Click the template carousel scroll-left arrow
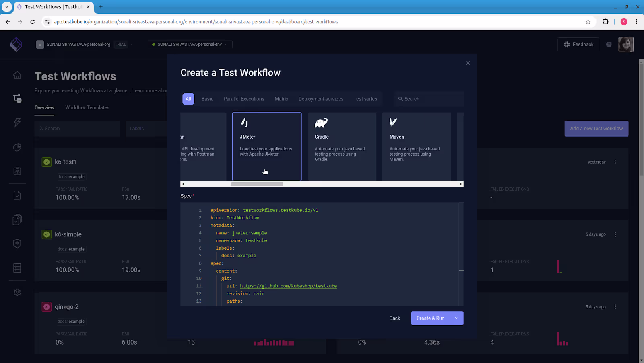This screenshot has width=644, height=363. (183, 184)
